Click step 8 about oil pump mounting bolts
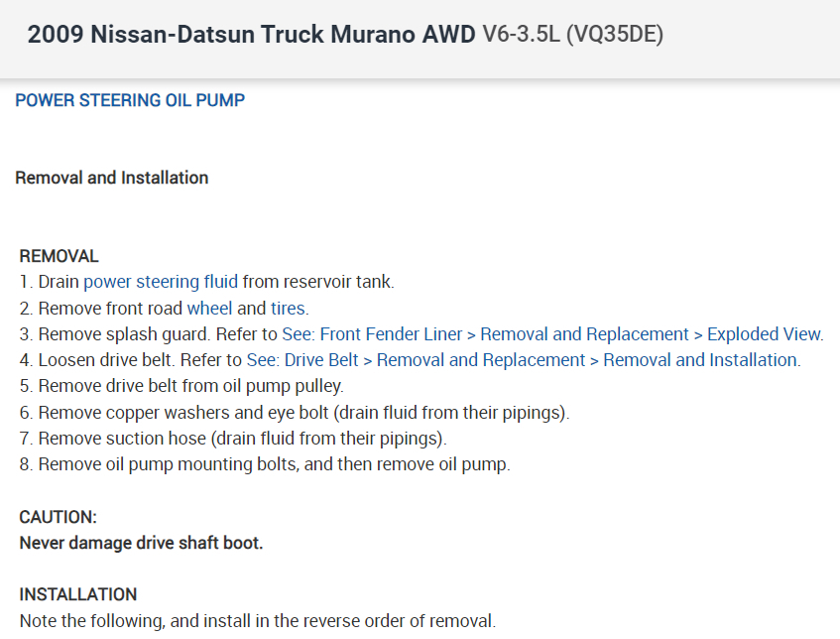This screenshot has height=639, width=840. point(264,464)
